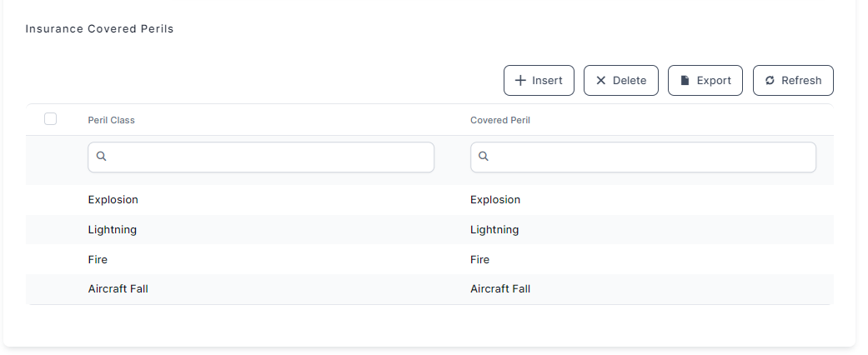Sort by the Peril Class column header
The image size is (868, 355).
112,120
